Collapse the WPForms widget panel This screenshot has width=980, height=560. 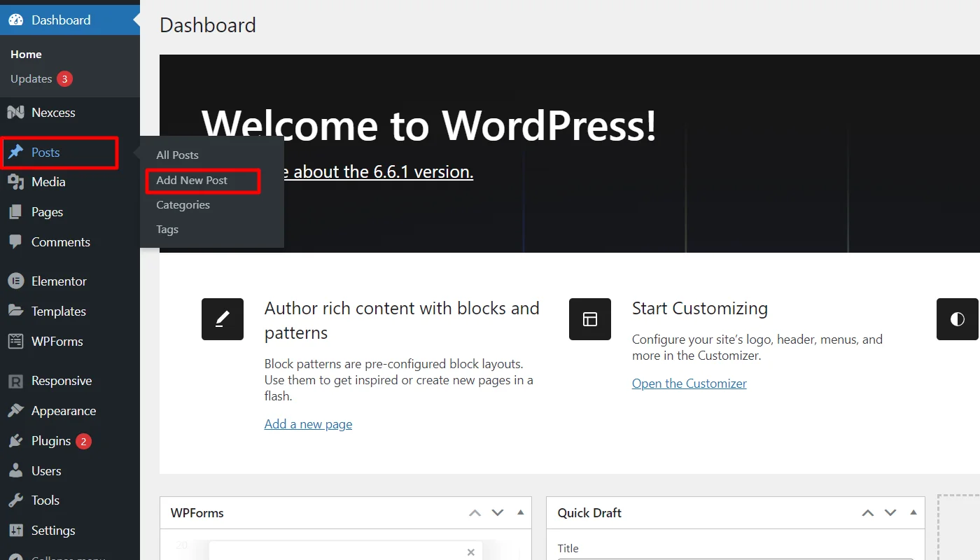point(520,512)
